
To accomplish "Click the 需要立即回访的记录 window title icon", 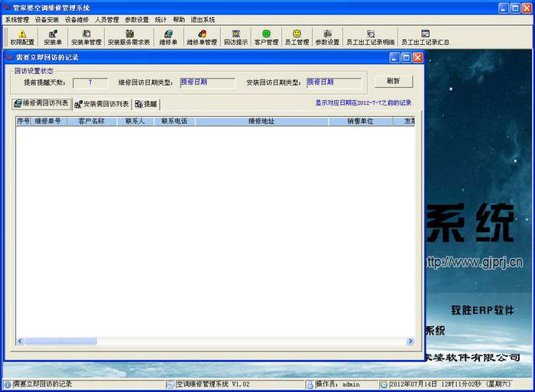I will pos(10,57).
